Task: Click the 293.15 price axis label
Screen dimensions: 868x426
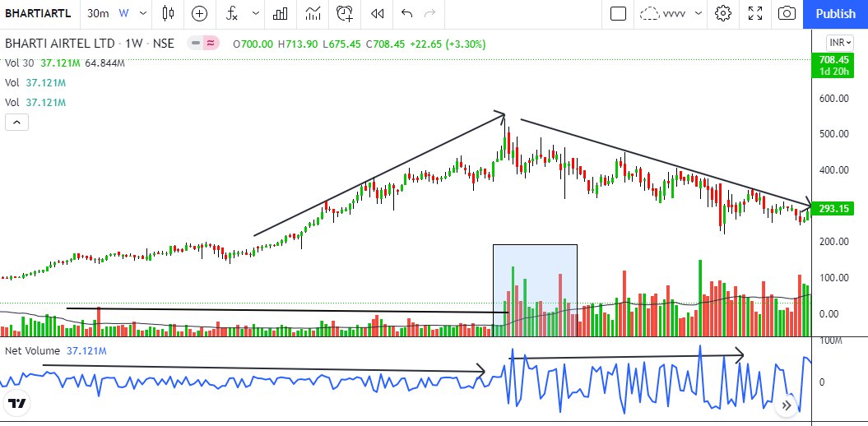Action: 833,209
